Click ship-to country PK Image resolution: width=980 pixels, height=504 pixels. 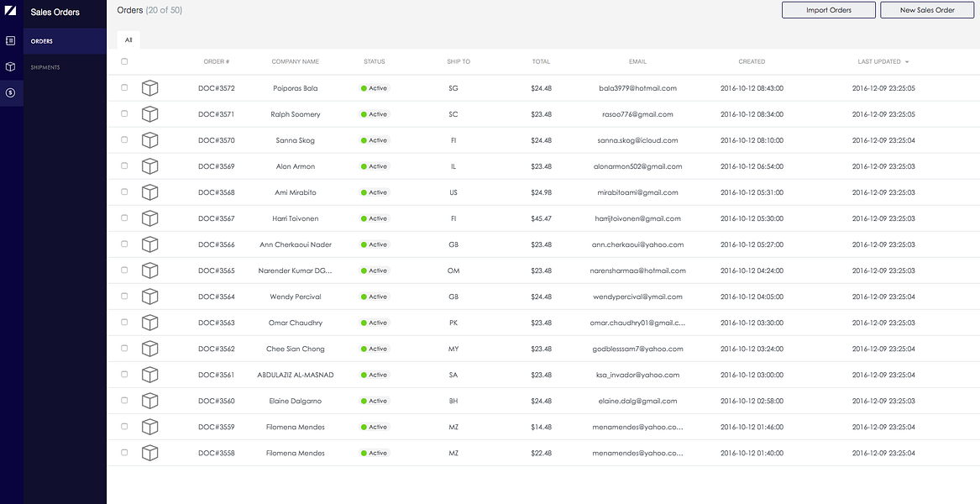coord(453,323)
